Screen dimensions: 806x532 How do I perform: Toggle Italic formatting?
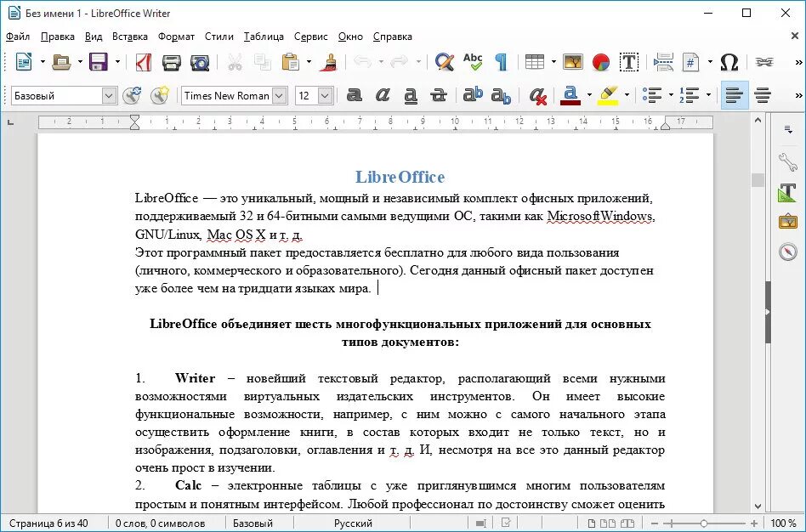[x=383, y=95]
